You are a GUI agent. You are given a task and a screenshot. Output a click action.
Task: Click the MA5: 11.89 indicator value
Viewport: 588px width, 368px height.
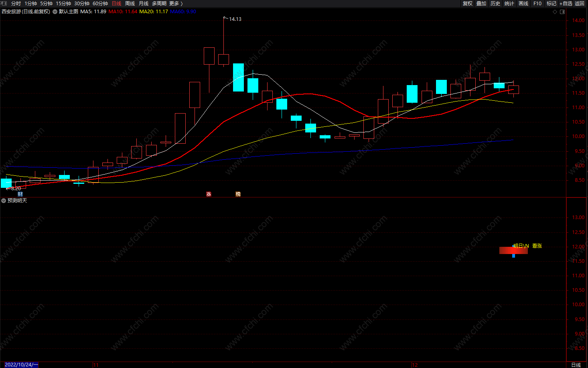93,12
